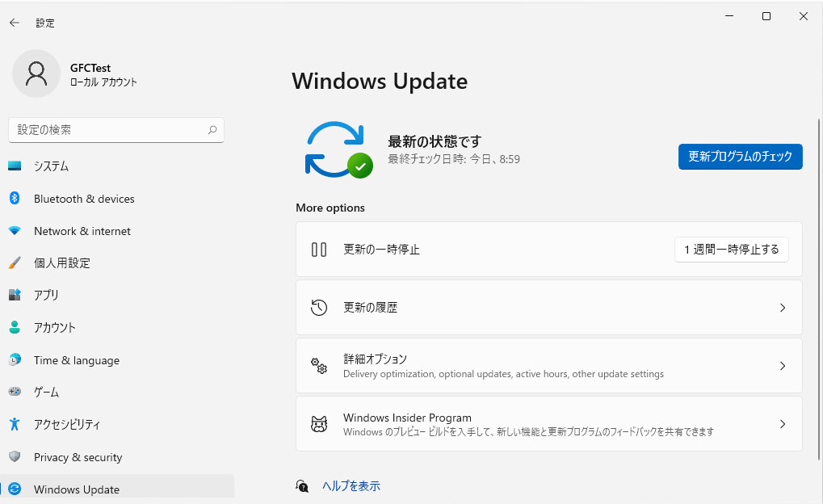Screen dimensions: 823x504
Task: Click the Bluetooth icon in sidebar
Action: tap(15, 198)
